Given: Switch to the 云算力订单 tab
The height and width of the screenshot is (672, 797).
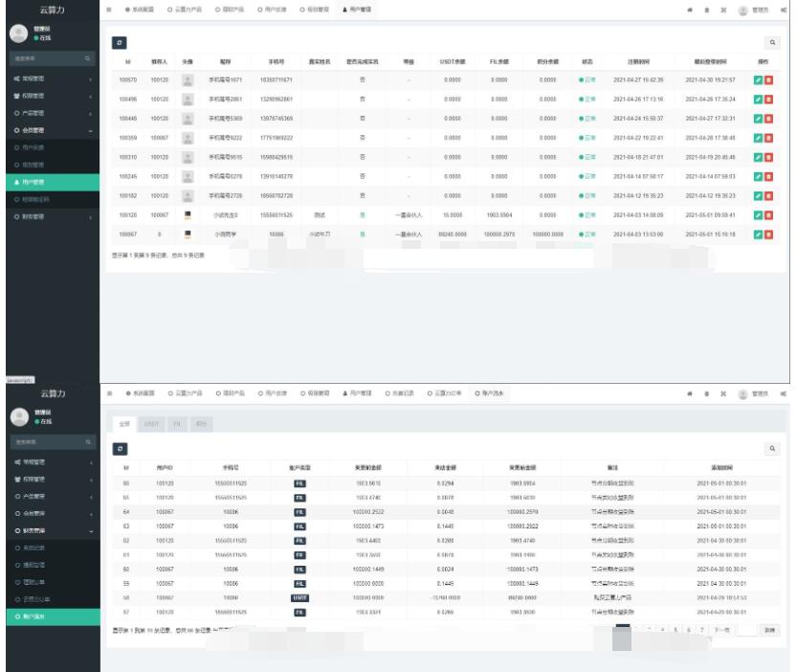Looking at the screenshot, I should (x=446, y=392).
